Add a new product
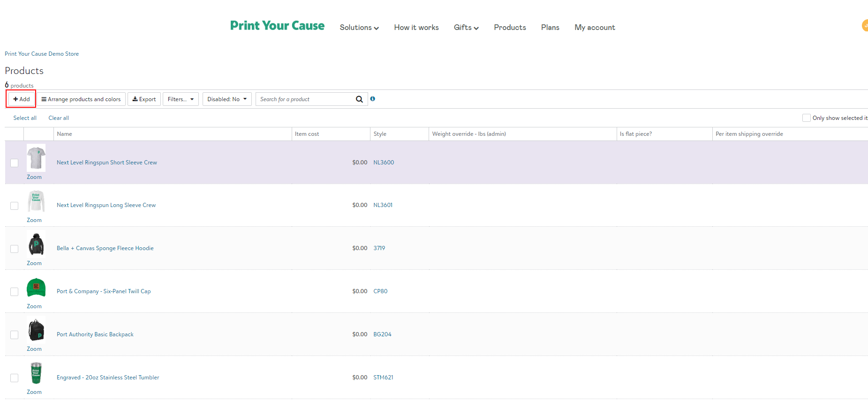Viewport: 868px width, 400px height. [22, 99]
